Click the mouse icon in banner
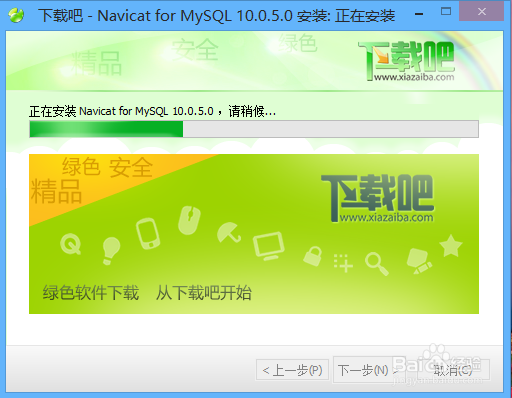The image size is (512, 398). point(189,220)
